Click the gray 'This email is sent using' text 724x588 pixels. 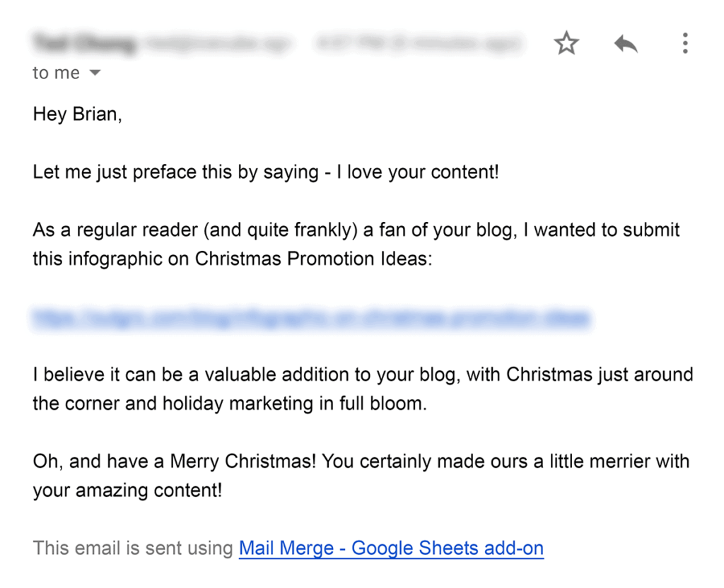pyautogui.click(x=133, y=548)
